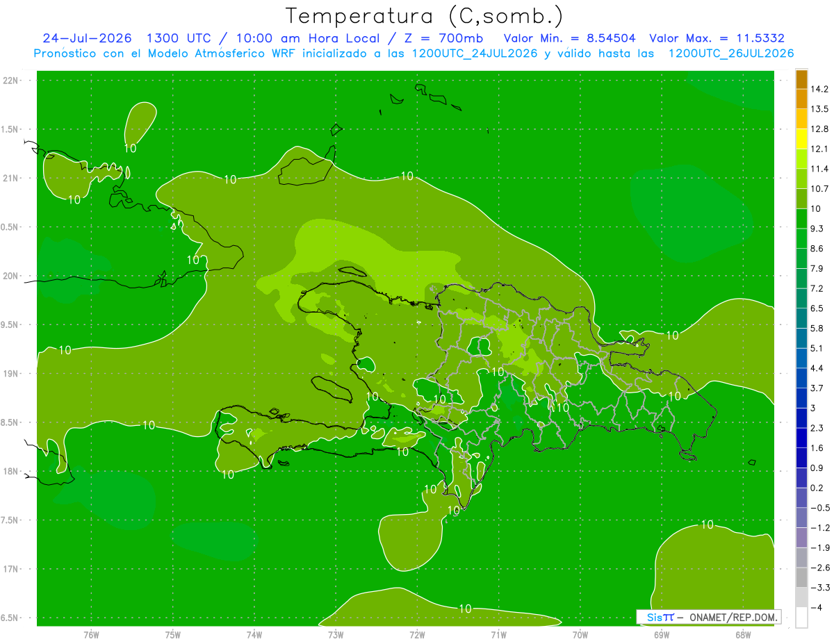This screenshot has width=834, height=644.
Task: Click the 70W longitude axis label
Action: [x=580, y=635]
